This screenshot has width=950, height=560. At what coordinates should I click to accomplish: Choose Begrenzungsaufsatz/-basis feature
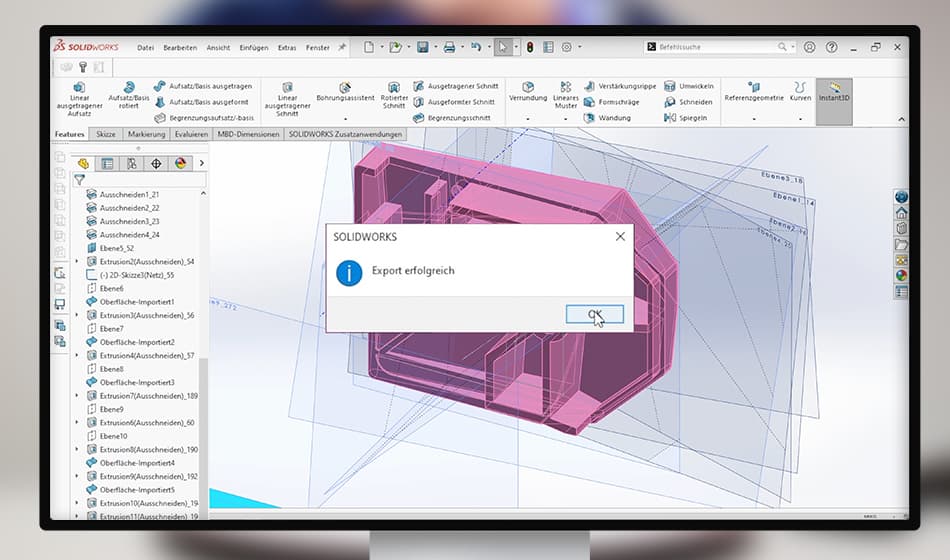click(x=204, y=118)
